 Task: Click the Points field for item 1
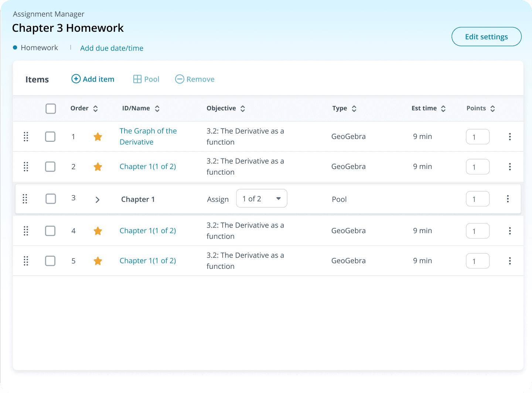coord(478,137)
